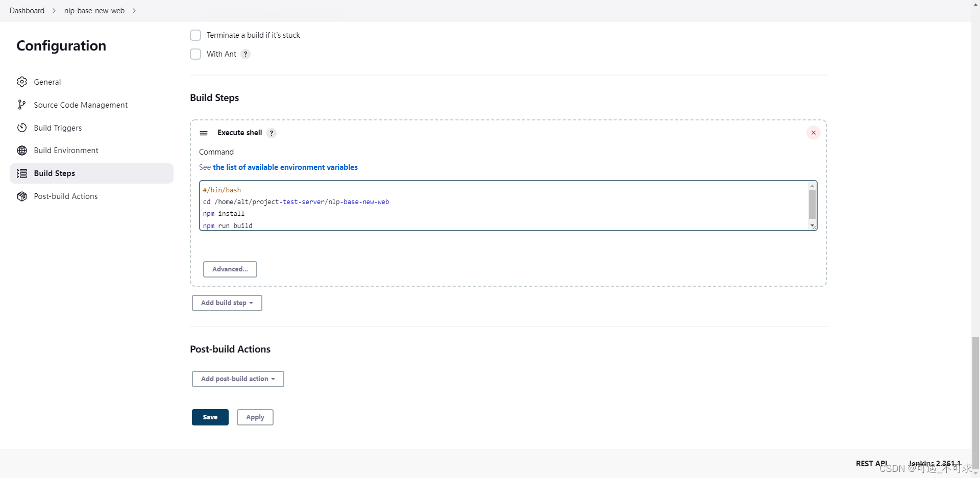Click the command box scroll down arrow
Viewport: 980px width, 478px height.
tap(812, 225)
